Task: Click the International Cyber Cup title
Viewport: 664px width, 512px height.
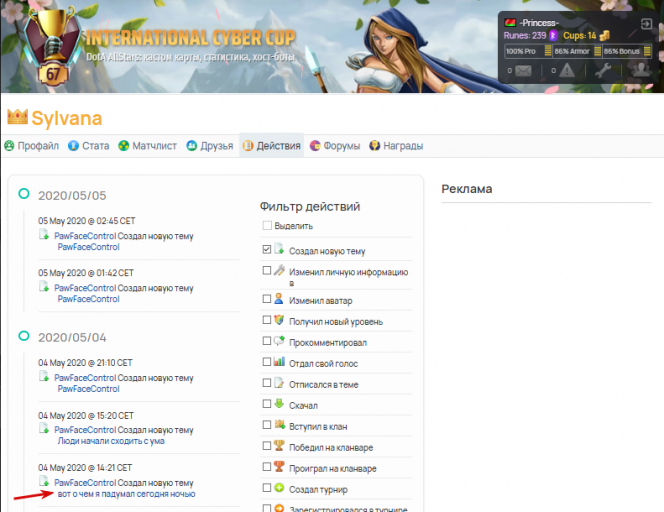Action: (191, 38)
